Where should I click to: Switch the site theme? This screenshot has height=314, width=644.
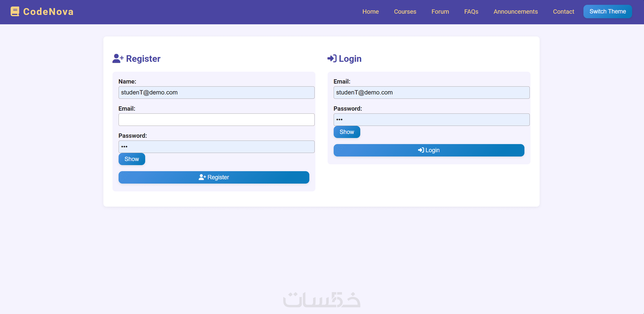pyautogui.click(x=607, y=11)
